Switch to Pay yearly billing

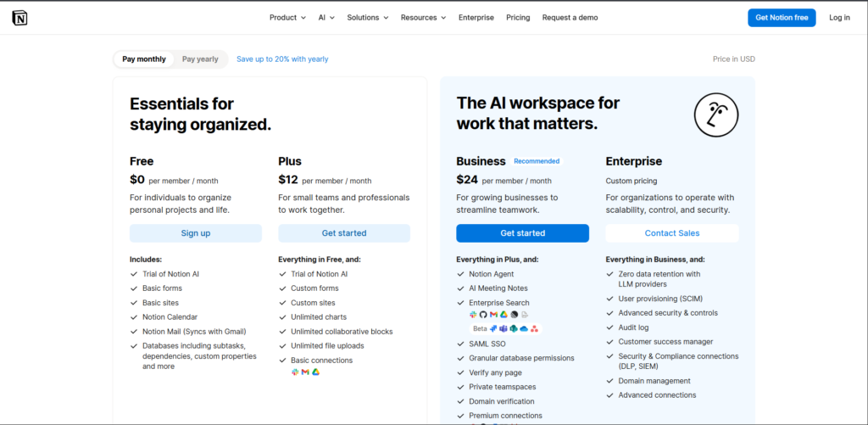200,59
